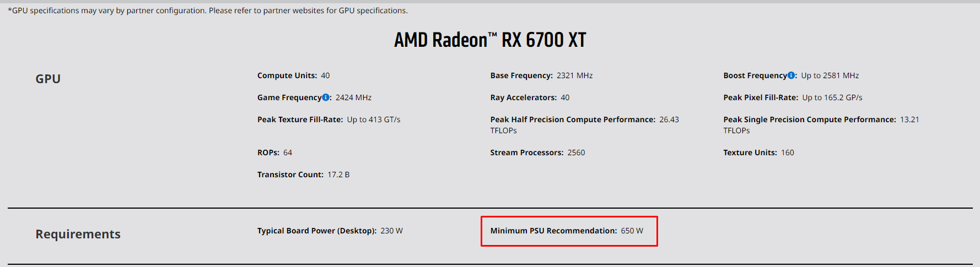Viewport: 980px width, 267px height.
Task: Click the Transistor Count label
Action: [290, 175]
